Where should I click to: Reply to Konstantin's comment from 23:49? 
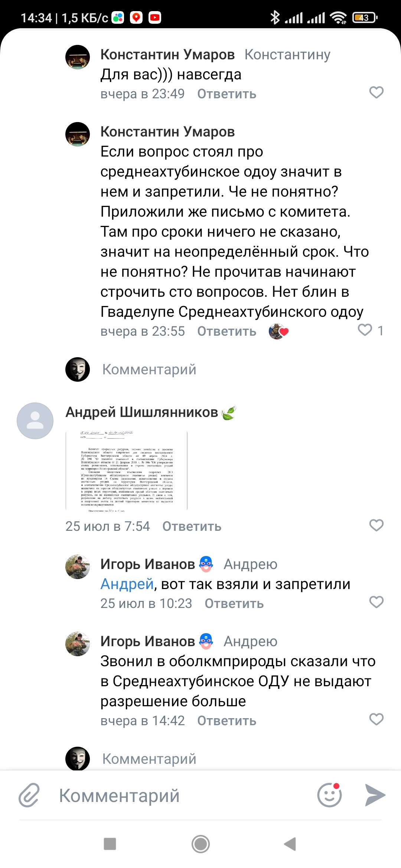click(x=226, y=94)
